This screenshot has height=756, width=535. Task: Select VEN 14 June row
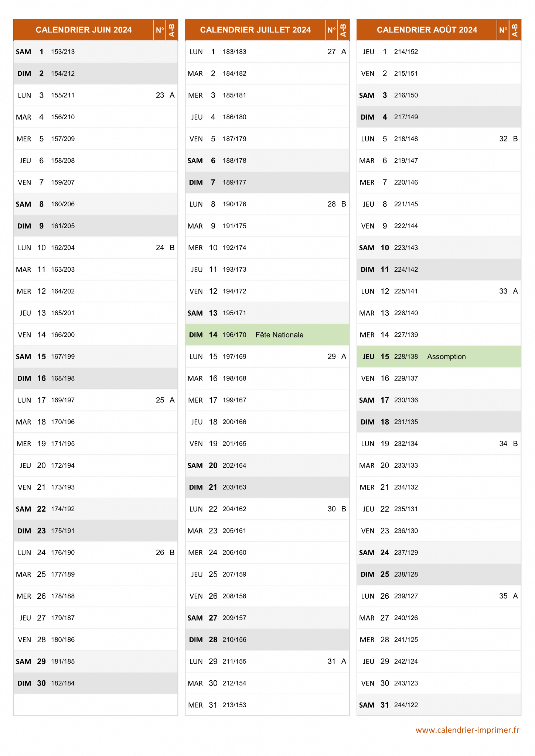click(x=96, y=335)
